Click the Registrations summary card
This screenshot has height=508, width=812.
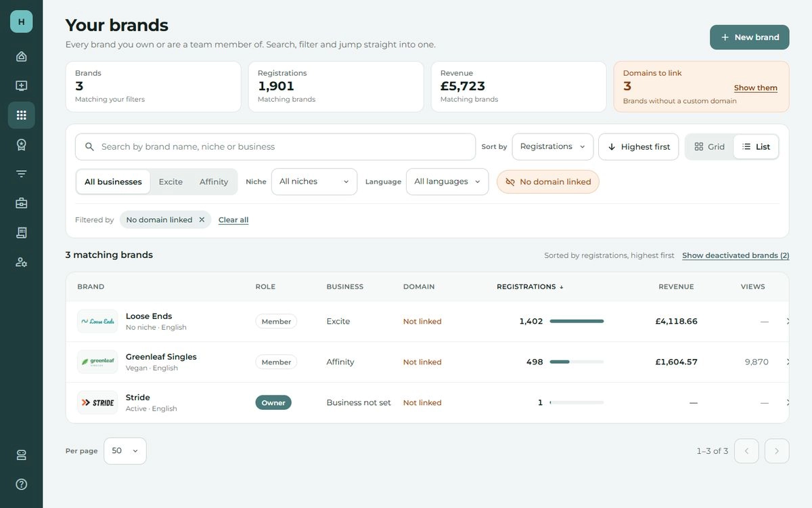point(336,87)
